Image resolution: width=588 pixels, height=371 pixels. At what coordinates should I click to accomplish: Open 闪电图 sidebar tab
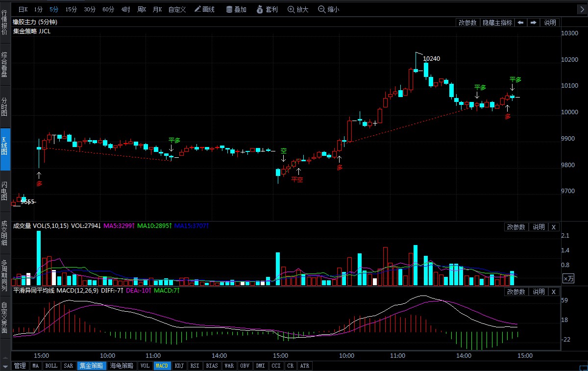pos(5,192)
